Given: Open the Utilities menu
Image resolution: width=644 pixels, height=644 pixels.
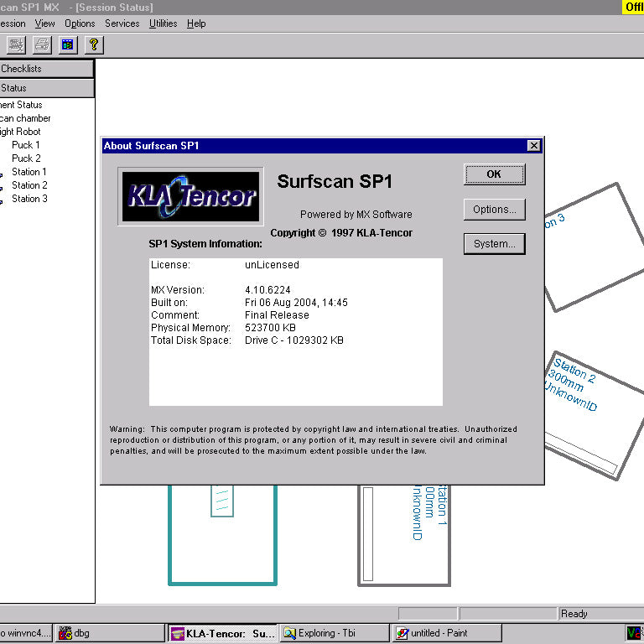Looking at the screenshot, I should [x=163, y=23].
